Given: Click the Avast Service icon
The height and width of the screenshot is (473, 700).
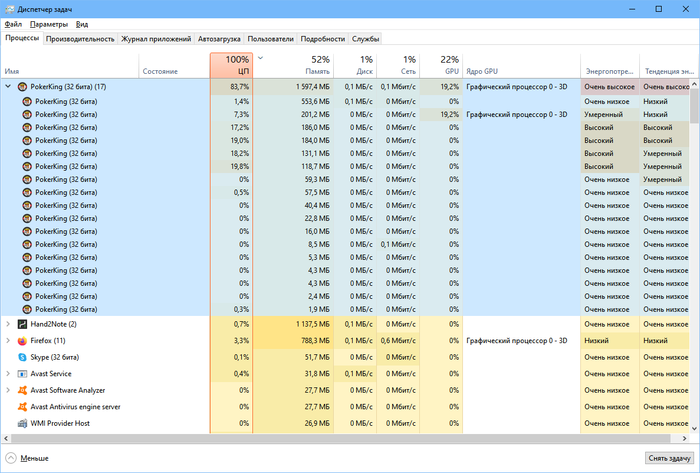Looking at the screenshot, I should (22, 374).
